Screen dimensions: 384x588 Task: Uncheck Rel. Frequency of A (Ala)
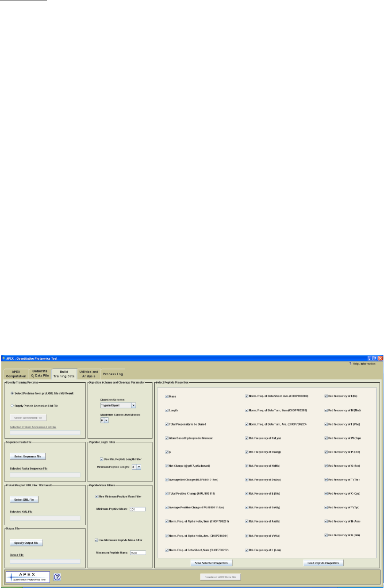pos(246,521)
